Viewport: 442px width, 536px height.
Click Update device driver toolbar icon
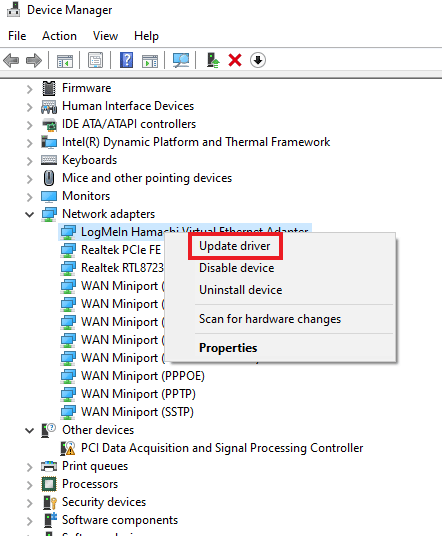[213, 61]
